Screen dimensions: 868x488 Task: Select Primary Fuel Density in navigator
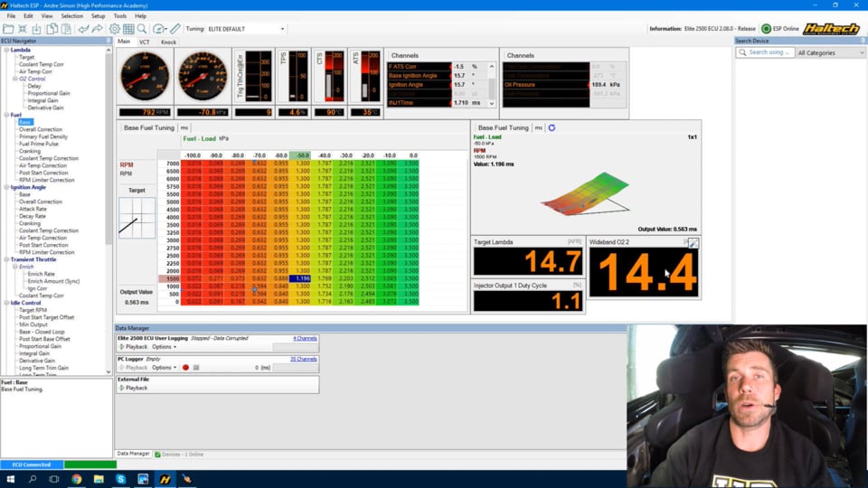(43, 136)
